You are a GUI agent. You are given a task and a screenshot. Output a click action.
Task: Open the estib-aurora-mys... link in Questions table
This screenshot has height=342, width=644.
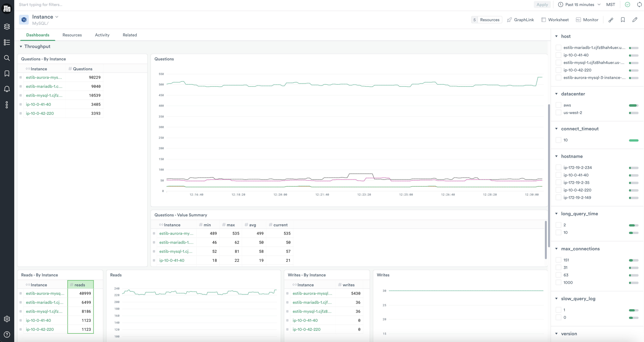tap(44, 77)
